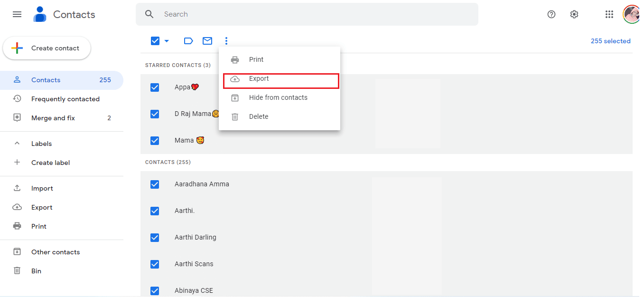Click the Google account profile picture
The height and width of the screenshot is (299, 644).
click(x=631, y=14)
